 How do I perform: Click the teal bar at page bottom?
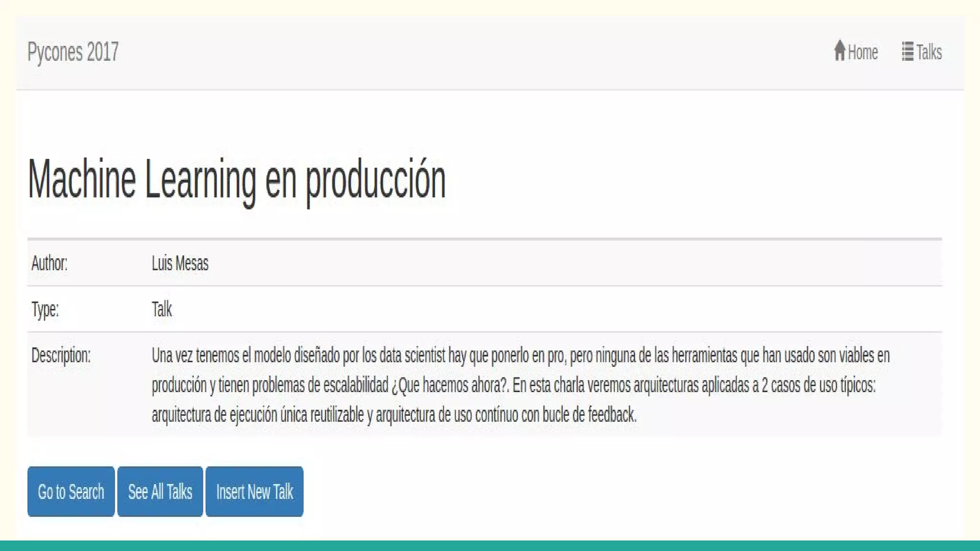[x=490, y=546]
